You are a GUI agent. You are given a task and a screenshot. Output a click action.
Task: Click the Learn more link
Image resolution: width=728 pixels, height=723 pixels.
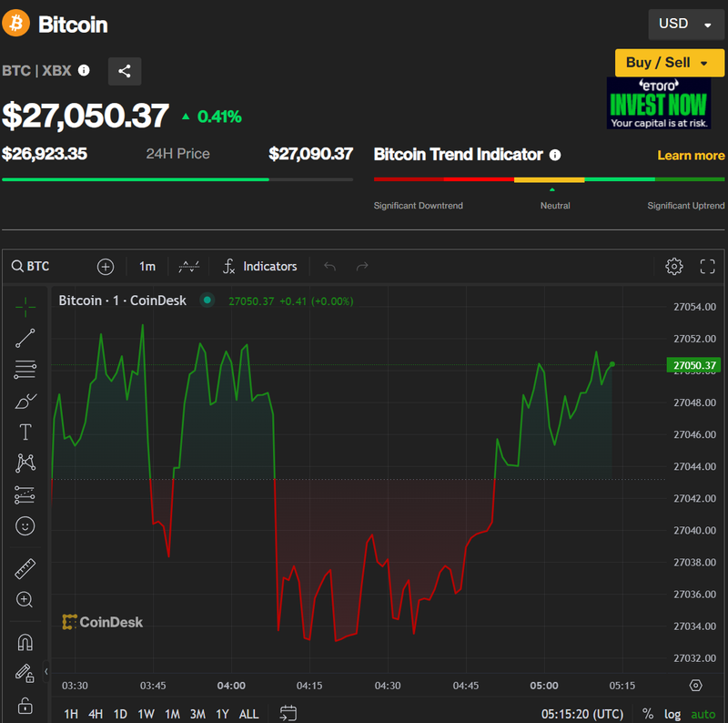[691, 156]
